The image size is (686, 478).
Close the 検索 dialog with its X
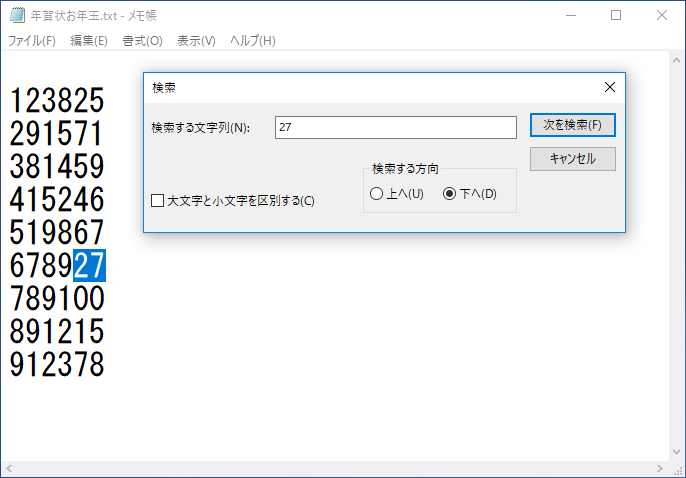(610, 87)
